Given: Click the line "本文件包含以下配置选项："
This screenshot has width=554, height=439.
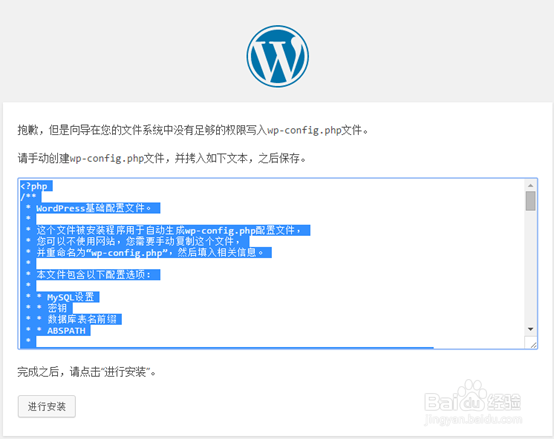Looking at the screenshot, I should [94, 275].
